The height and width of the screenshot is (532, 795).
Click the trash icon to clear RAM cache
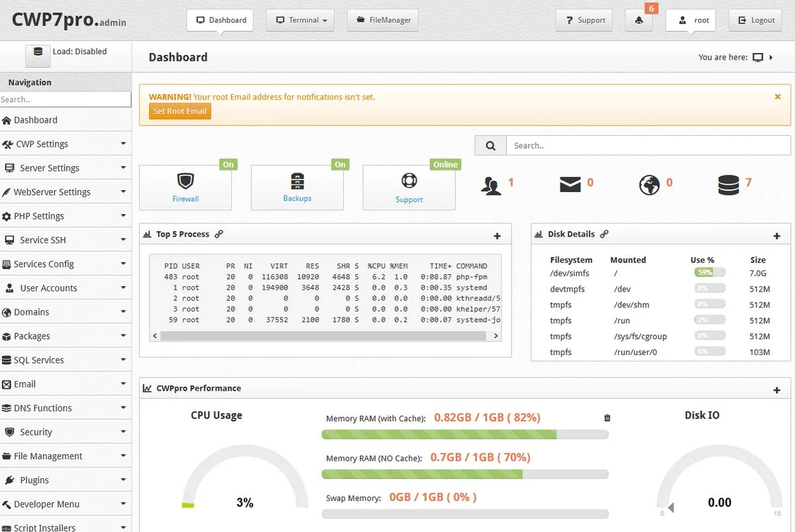coord(608,418)
